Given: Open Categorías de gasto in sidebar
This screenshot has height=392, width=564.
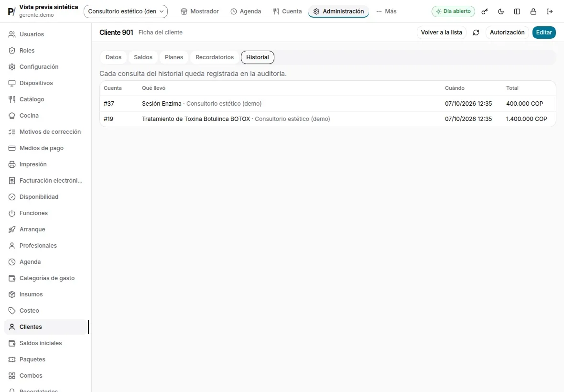Looking at the screenshot, I should click(x=46, y=278).
